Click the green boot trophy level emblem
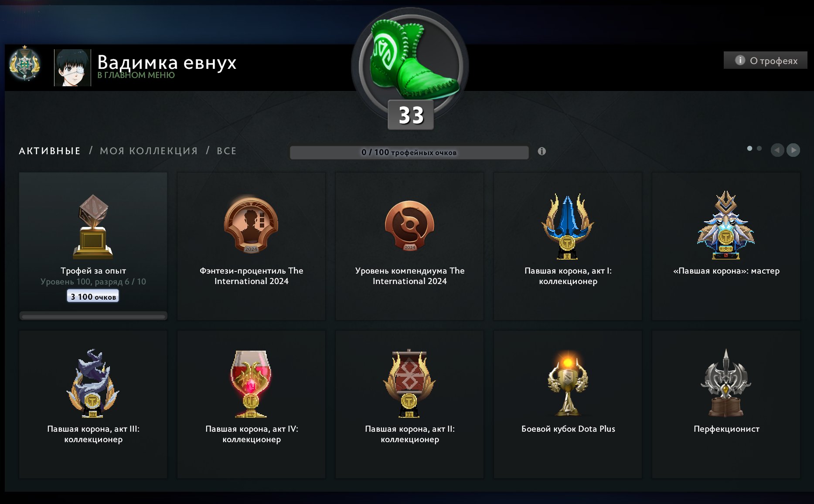Viewport: 814px width, 504px height. tap(410, 65)
